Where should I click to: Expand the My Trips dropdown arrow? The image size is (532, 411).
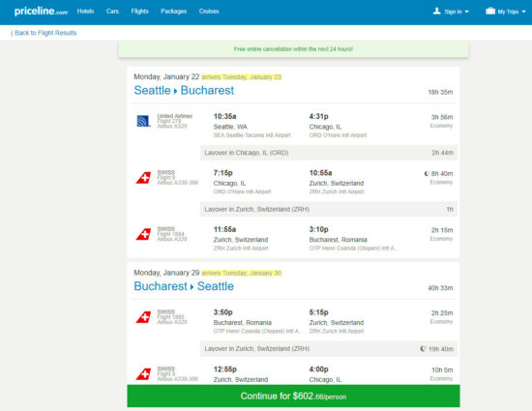523,12
